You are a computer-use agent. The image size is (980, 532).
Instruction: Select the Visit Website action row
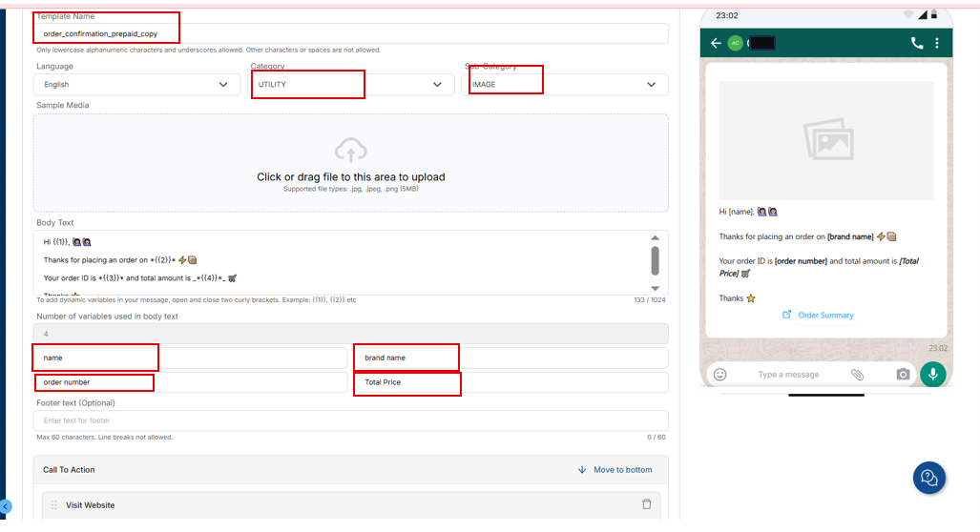tap(351, 505)
